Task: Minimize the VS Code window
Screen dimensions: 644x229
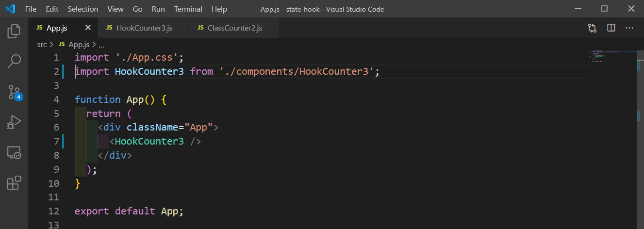Action: coord(578,9)
